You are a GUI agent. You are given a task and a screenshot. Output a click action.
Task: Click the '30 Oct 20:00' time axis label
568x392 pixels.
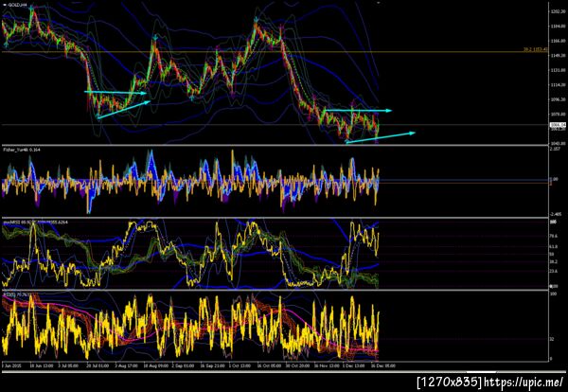click(x=297, y=365)
